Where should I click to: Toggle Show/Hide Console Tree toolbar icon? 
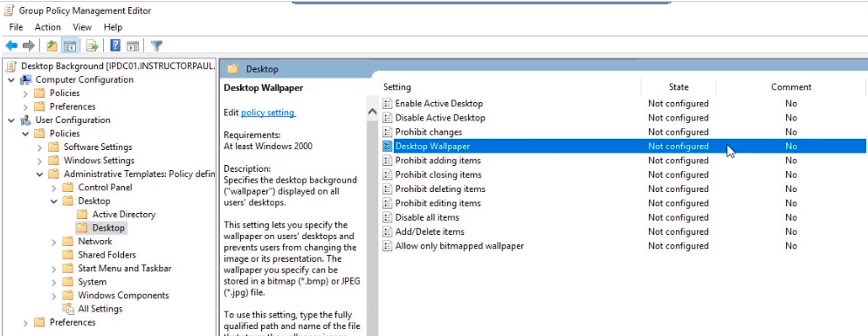pyautogui.click(x=69, y=46)
